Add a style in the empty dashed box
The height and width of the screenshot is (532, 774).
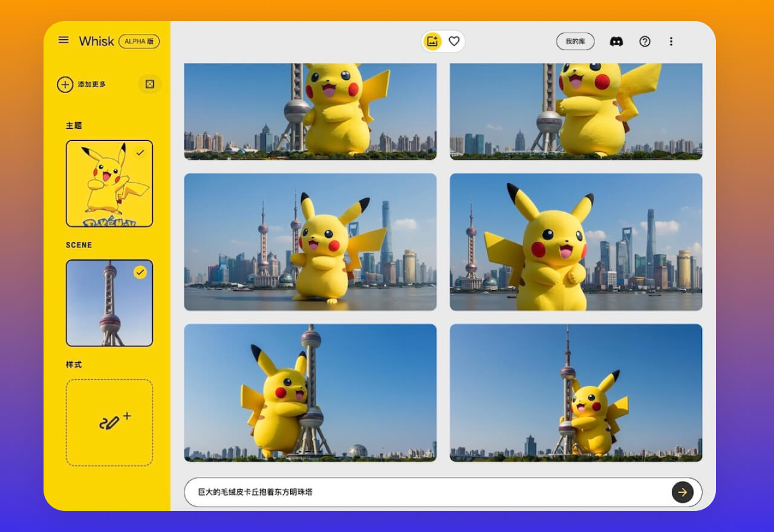(x=109, y=422)
